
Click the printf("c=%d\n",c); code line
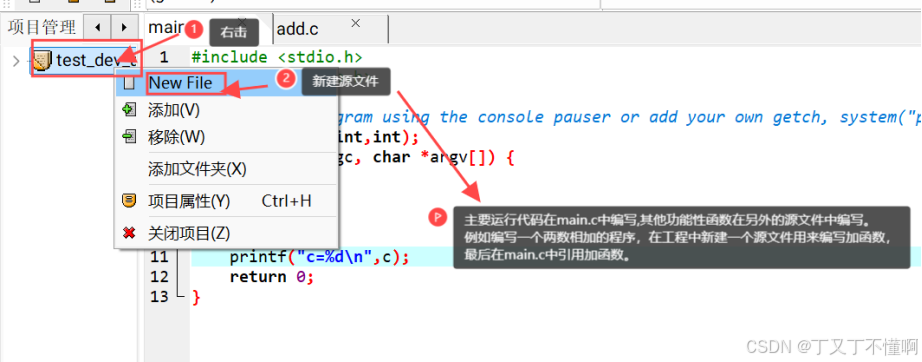click(319, 257)
